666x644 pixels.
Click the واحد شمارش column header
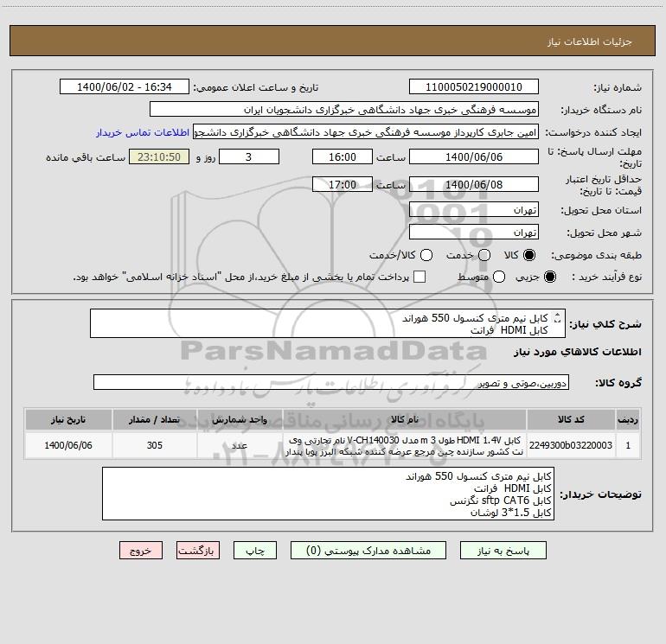240,419
